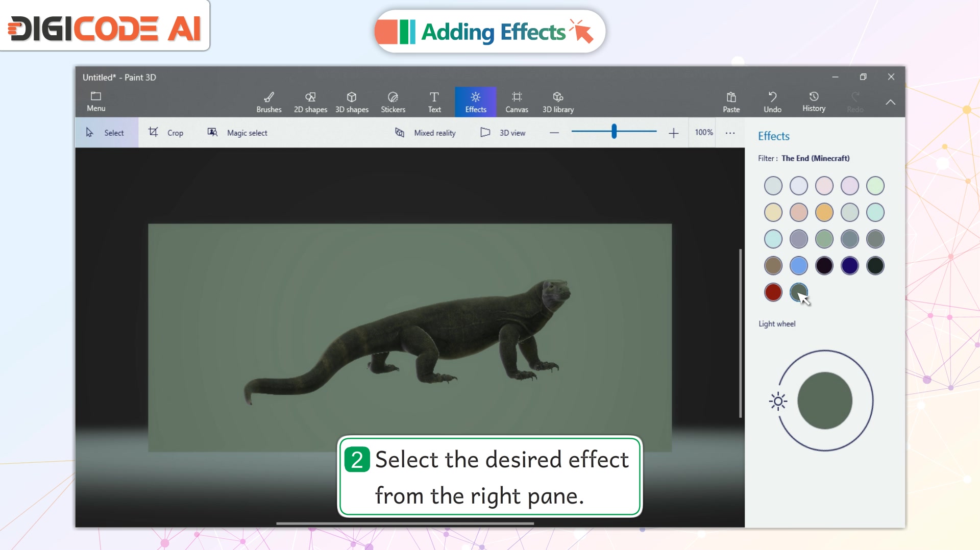Click the zoom slider handle

click(614, 132)
